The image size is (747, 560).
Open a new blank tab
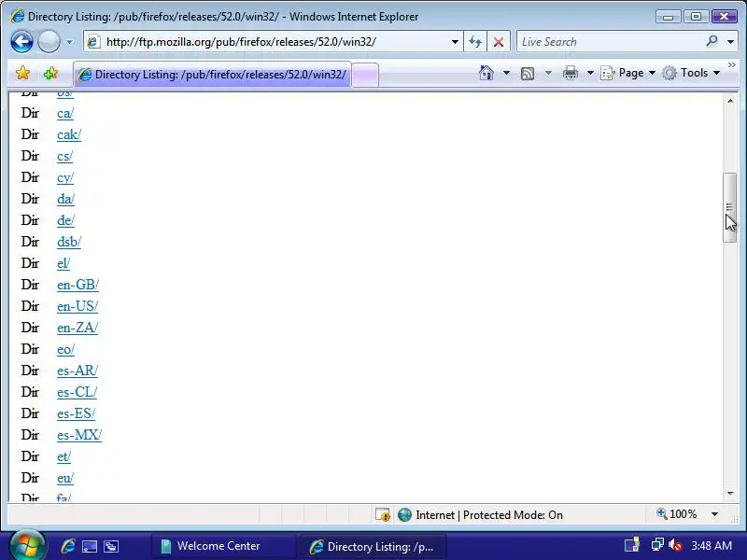(x=365, y=76)
